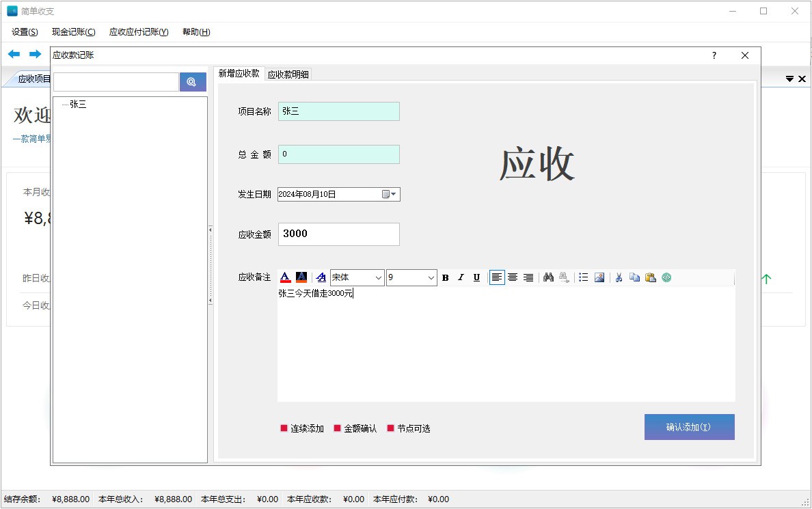Click the paste icon in the remarks toolbar
The image size is (812, 509).
(651, 277)
